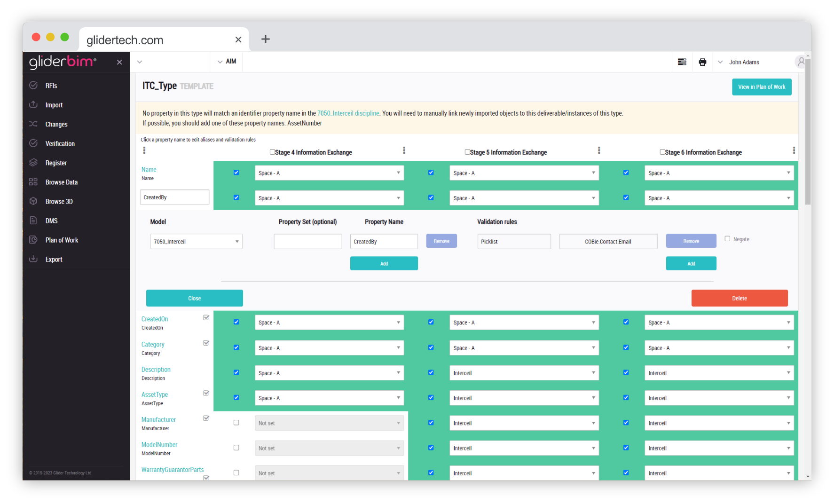Click the print icon in top toolbar
The image size is (834, 504).
point(702,62)
